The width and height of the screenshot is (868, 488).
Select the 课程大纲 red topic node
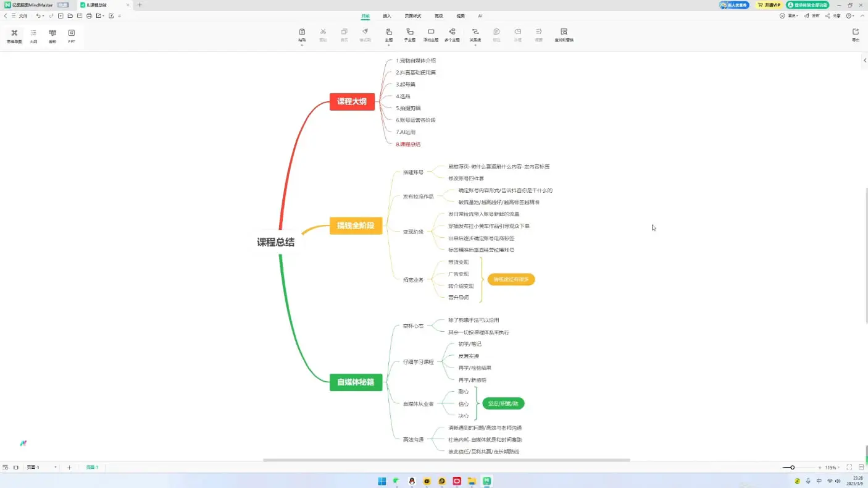(x=352, y=101)
